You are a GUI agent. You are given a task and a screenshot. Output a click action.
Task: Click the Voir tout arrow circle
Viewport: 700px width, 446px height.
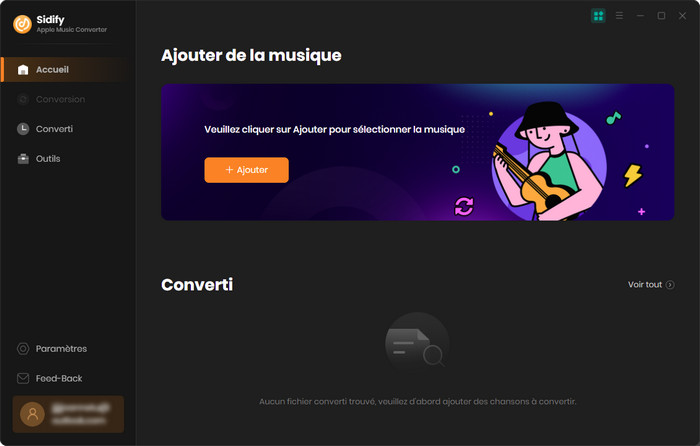click(x=670, y=285)
